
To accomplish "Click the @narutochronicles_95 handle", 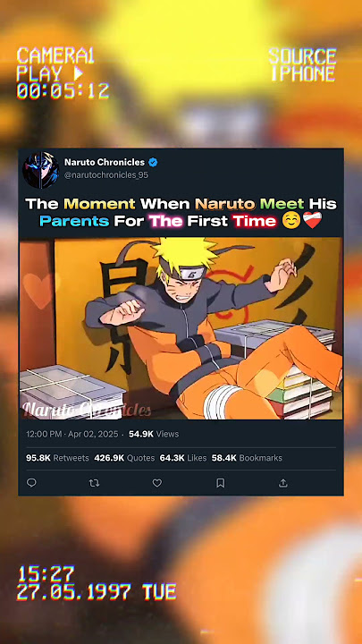I will coord(106,175).
